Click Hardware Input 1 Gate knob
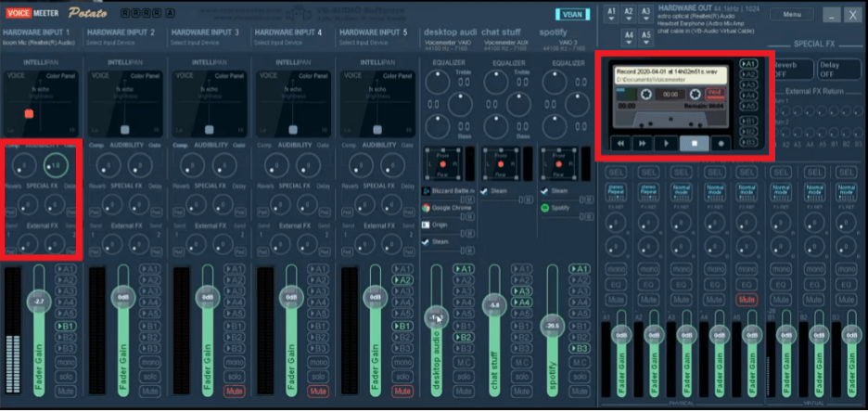This screenshot has height=412, width=868. [x=56, y=164]
